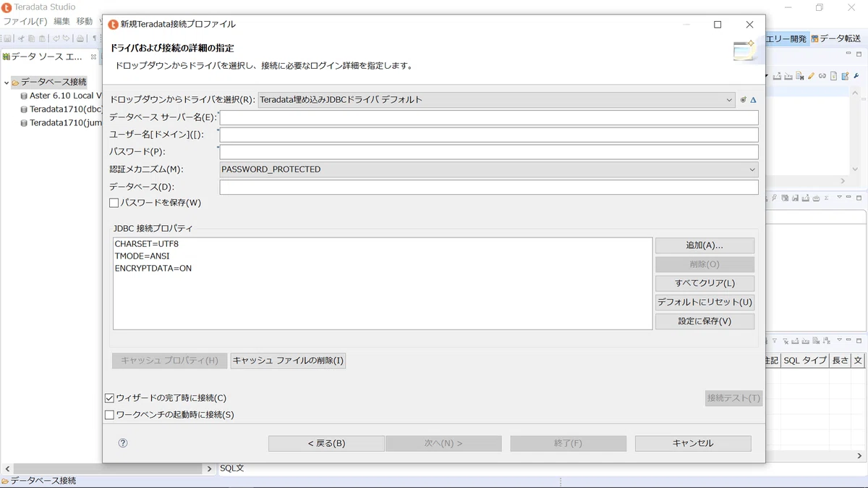Click left panel scroll-left arrow
This screenshot has width=868, height=488.
[7, 468]
